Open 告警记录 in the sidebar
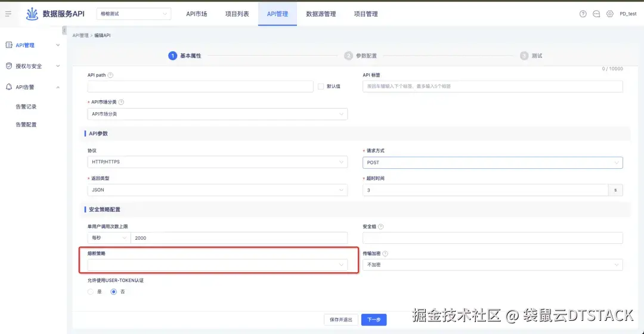Image resolution: width=644 pixels, height=334 pixels. (26, 107)
